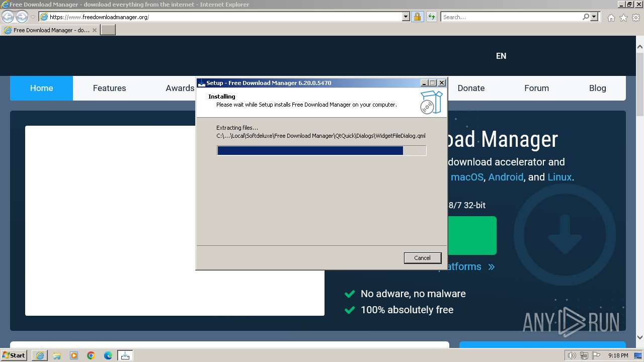The height and width of the screenshot is (362, 644).
Task: Open the Awards menu item
Action: 180,88
